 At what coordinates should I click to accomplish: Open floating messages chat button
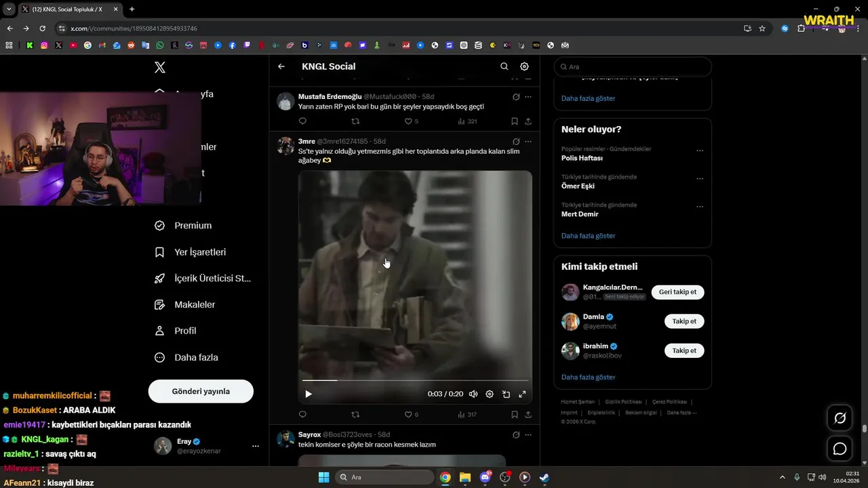coord(840,449)
